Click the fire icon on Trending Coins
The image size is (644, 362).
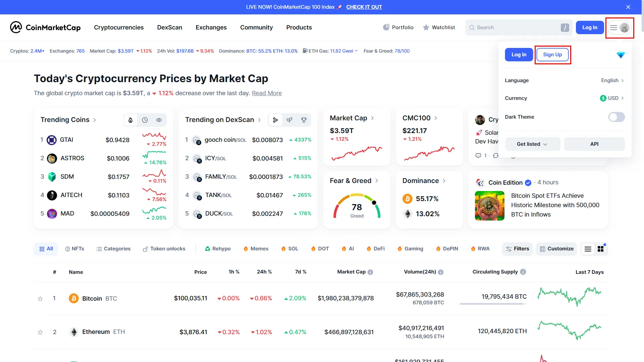click(x=130, y=120)
